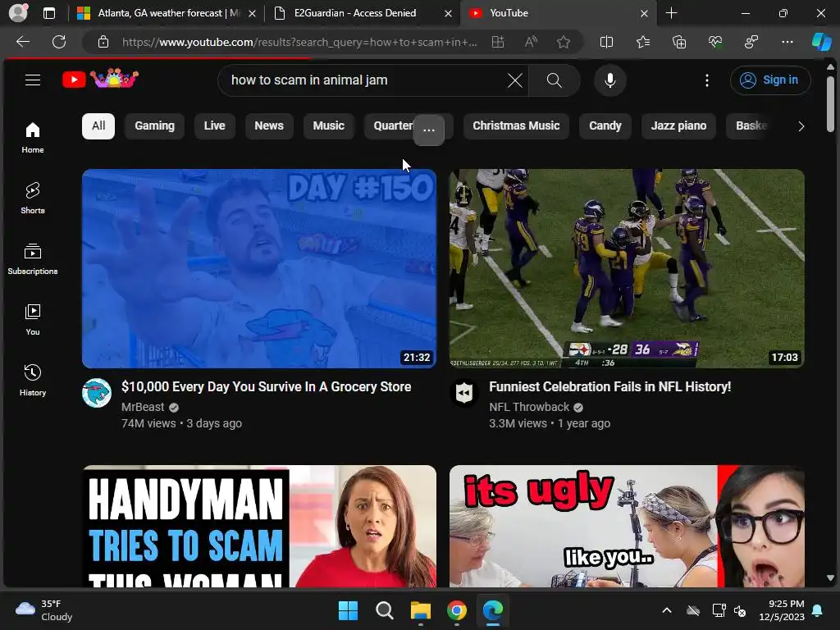Go to YouTube home via logo
Image resolution: width=840 pixels, height=630 pixels.
100,79
